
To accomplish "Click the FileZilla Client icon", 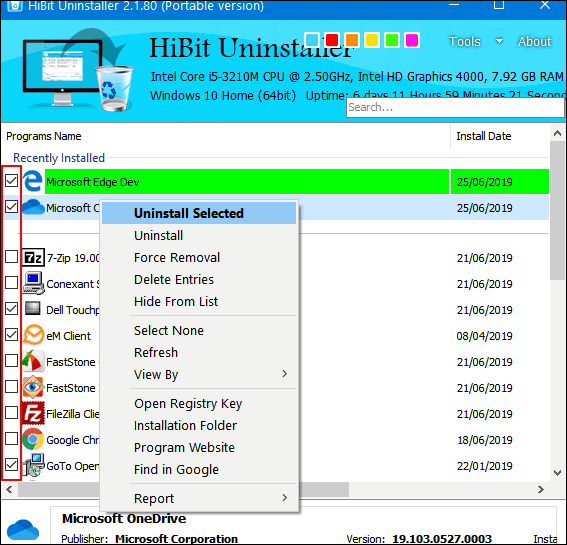I will pyautogui.click(x=33, y=413).
